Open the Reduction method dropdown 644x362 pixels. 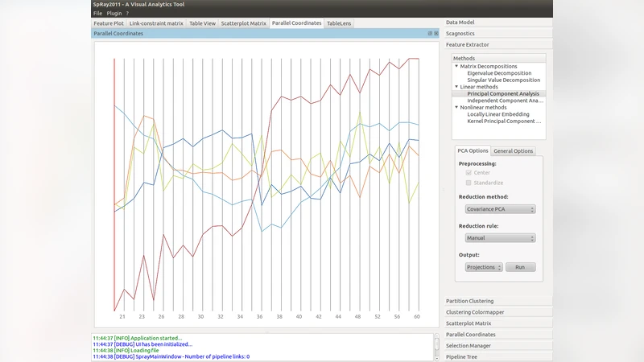tap(500, 209)
